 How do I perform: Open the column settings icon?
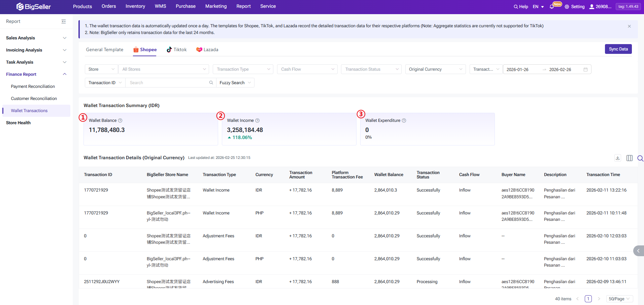[629, 158]
